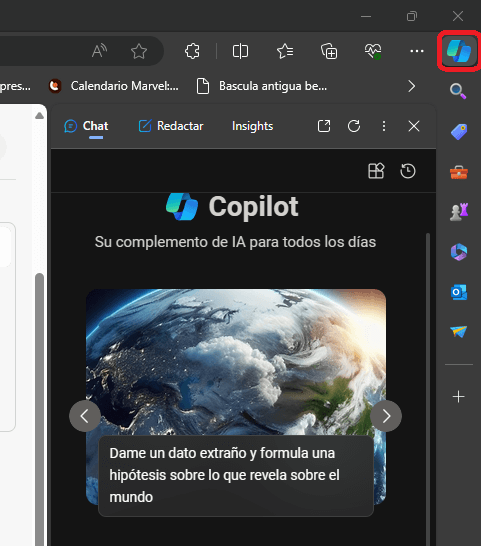
Task: Add this page to favorites star
Action: coord(139,51)
